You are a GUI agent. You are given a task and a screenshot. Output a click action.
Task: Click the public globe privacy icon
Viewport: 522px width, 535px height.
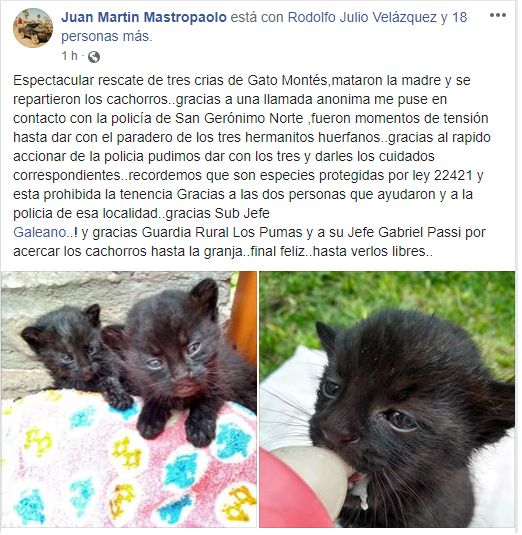point(94,57)
